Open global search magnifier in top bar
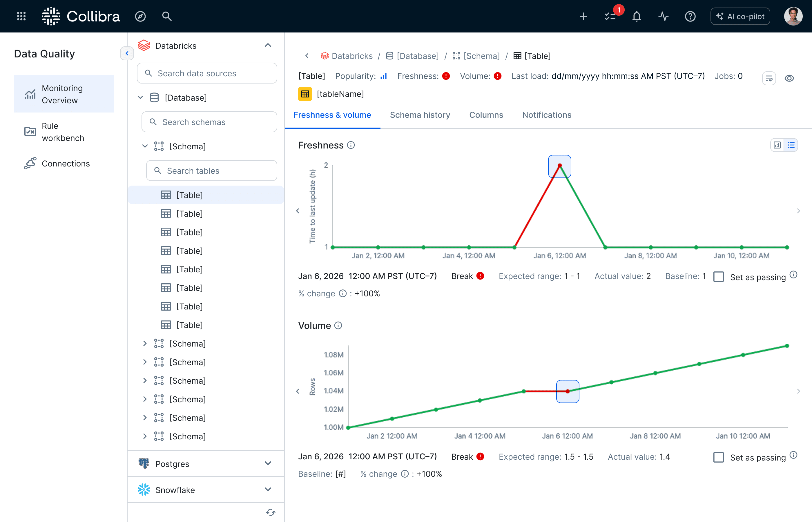 pyautogui.click(x=166, y=16)
